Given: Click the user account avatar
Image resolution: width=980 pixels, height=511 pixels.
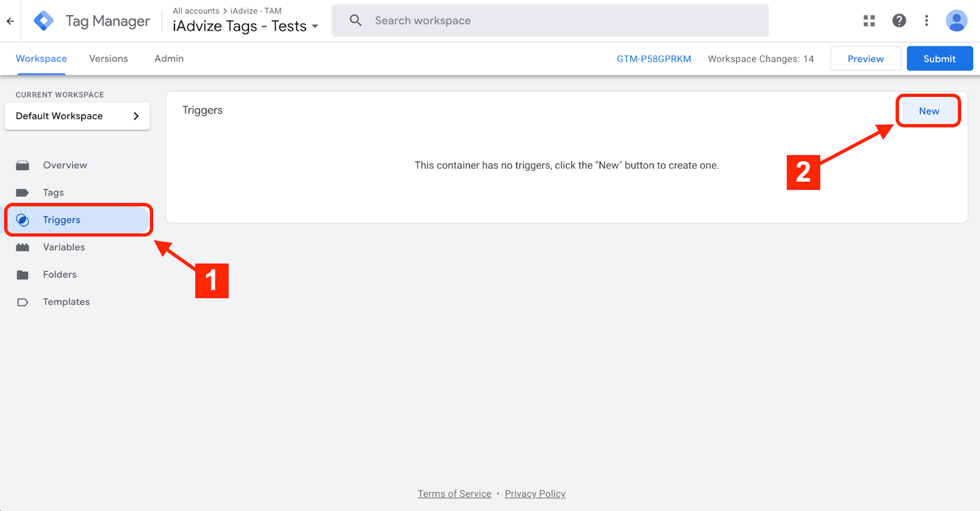Looking at the screenshot, I should point(956,21).
